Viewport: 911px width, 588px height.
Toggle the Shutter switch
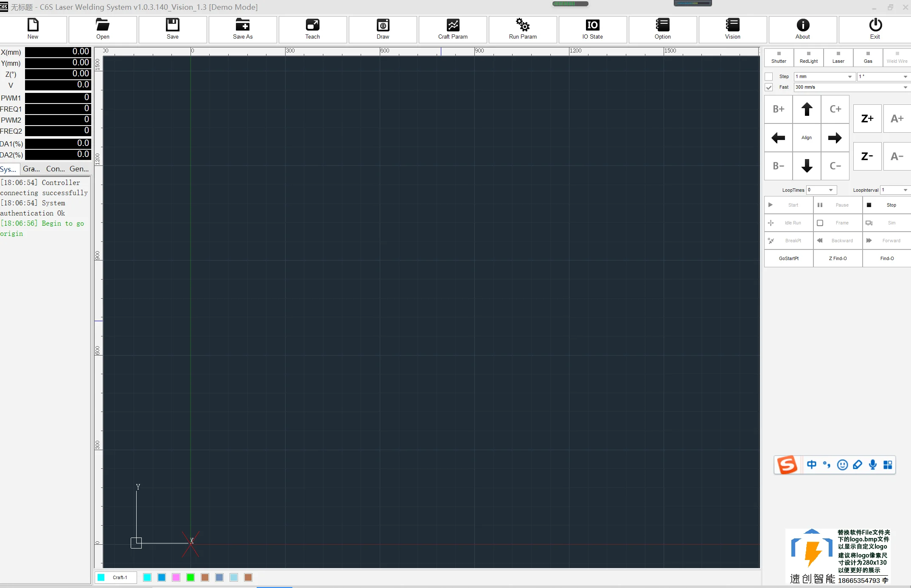coord(779,57)
